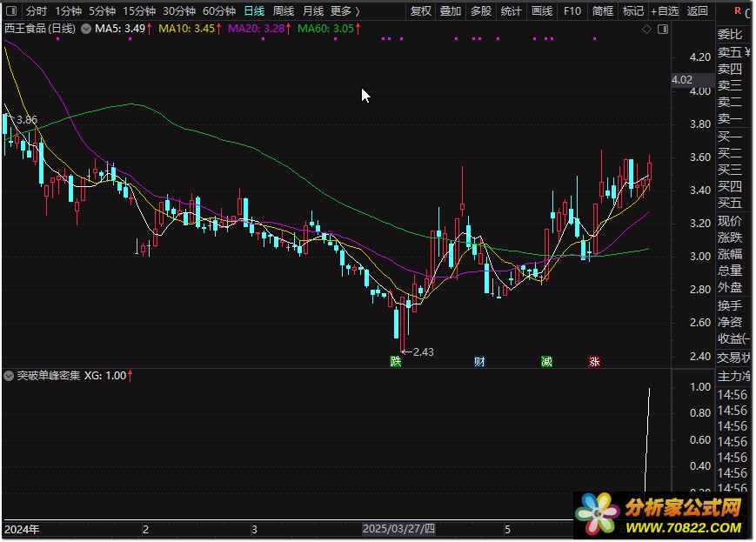Screen dimensions: 756x542
Task: Expand the 更多 periods menu
Action: tap(345, 10)
